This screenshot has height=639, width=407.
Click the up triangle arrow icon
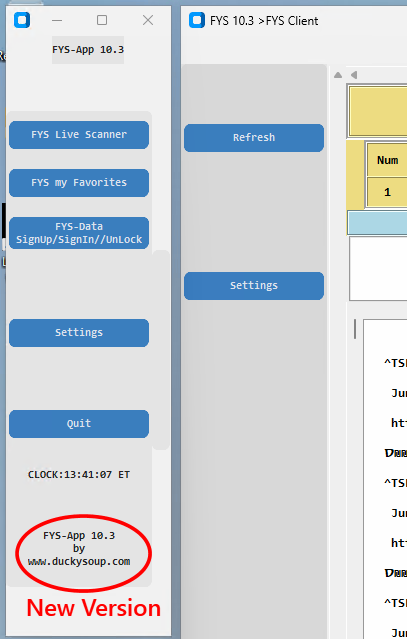tap(338, 75)
